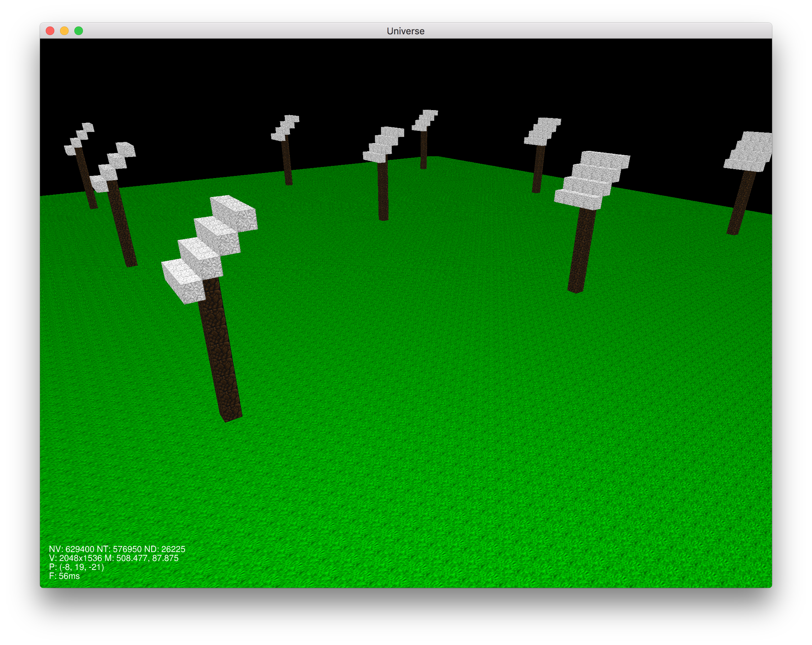Screen dimensions: 812x645
Task: Click the M: 508.477, 87.875 mouse readout
Action: click(x=141, y=558)
